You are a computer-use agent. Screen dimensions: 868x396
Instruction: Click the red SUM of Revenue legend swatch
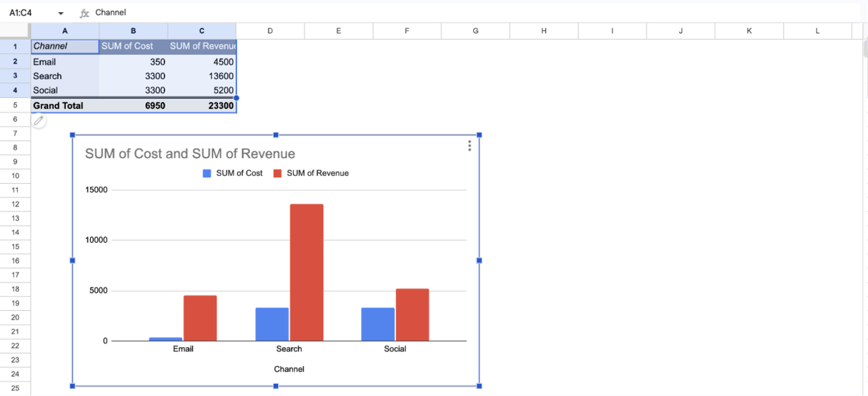coord(277,173)
